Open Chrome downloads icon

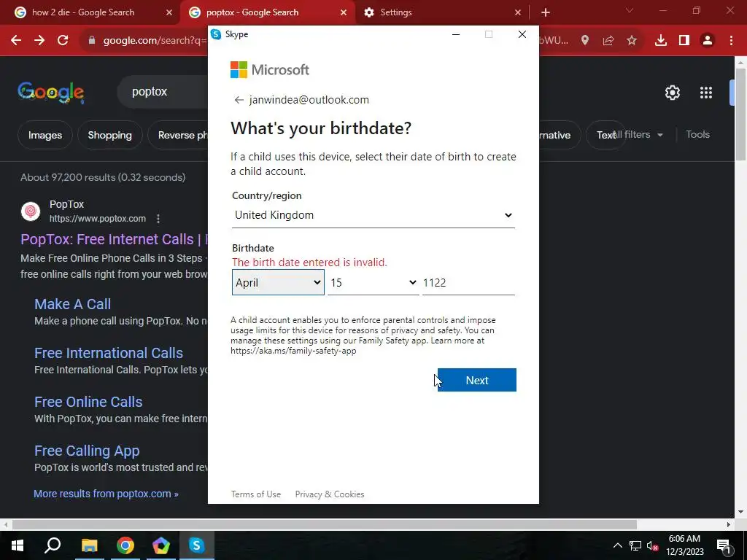pos(661,41)
